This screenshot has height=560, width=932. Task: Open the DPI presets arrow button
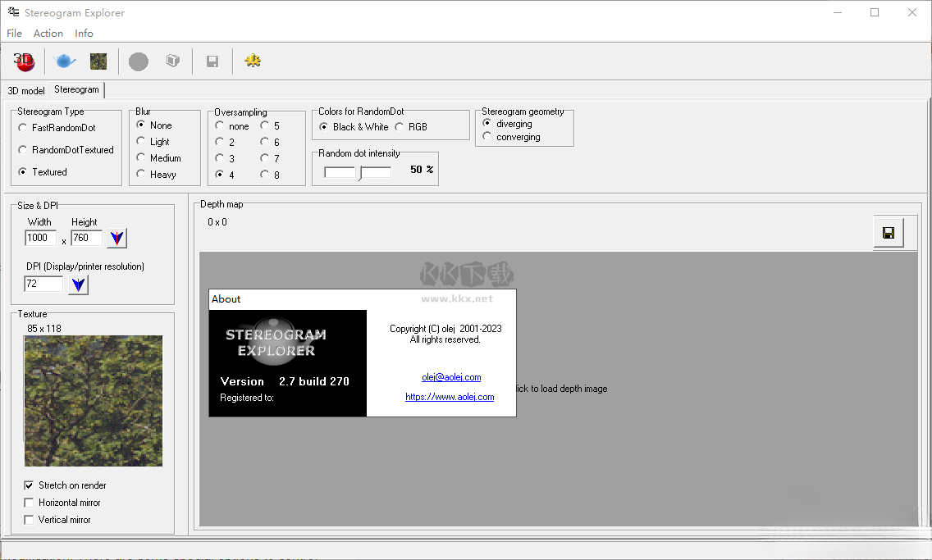tap(78, 285)
